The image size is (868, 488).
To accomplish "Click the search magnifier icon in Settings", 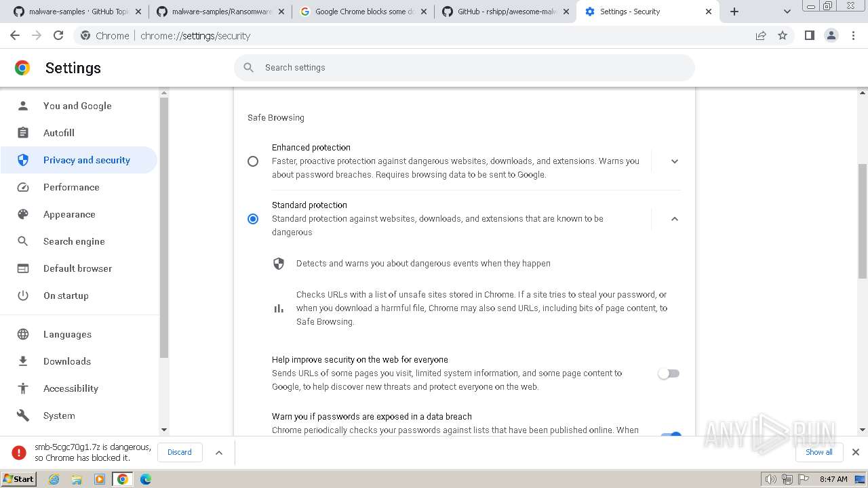I will click(x=249, y=67).
